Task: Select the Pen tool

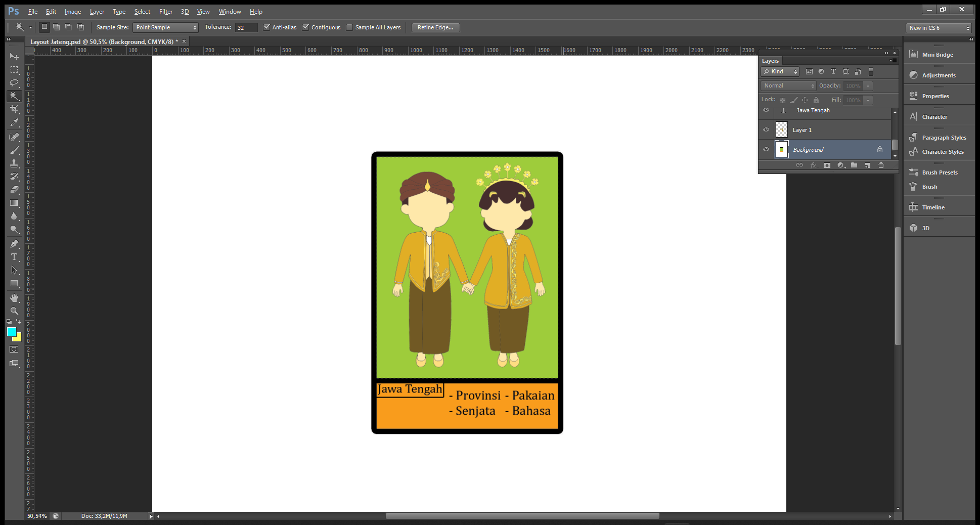Action: (14, 244)
